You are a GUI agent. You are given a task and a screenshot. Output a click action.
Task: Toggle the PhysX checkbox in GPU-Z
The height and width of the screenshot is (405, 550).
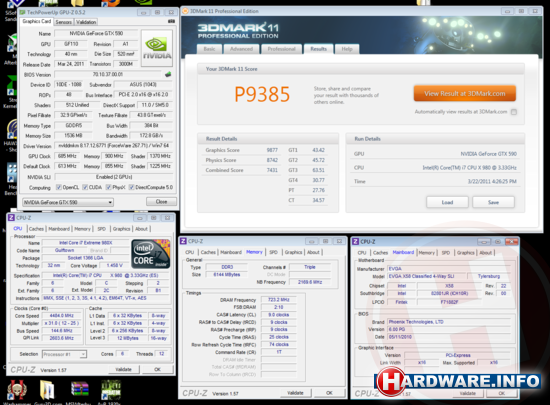pyautogui.click(x=109, y=187)
